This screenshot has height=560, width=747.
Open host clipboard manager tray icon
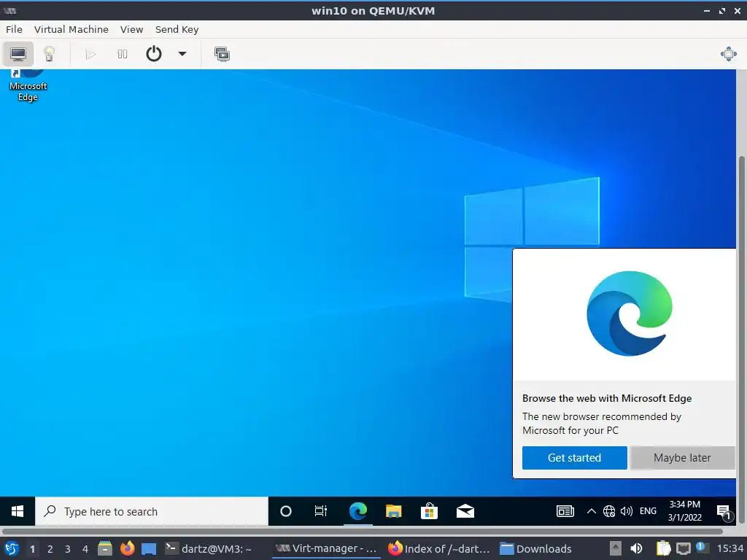663,548
